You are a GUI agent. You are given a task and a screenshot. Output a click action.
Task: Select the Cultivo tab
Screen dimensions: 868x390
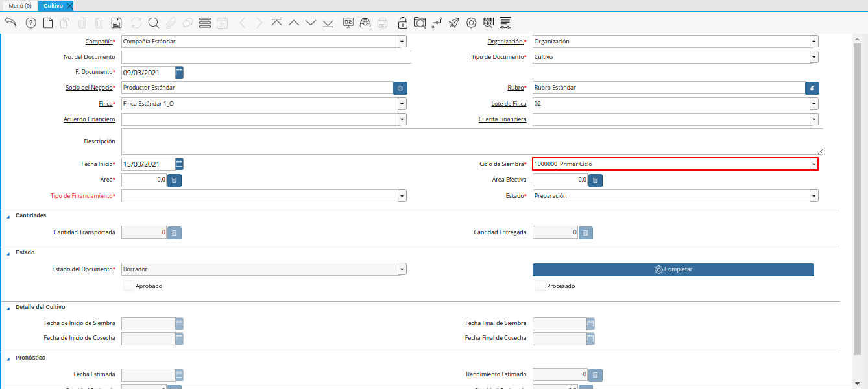tap(53, 6)
